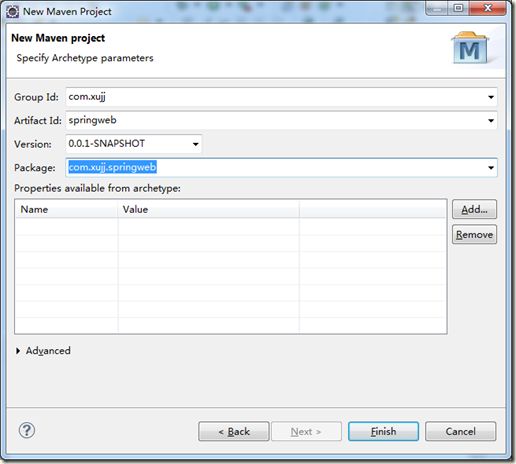Open the Group Id dropdown arrow
Screen dimensions: 516x464
coord(491,97)
